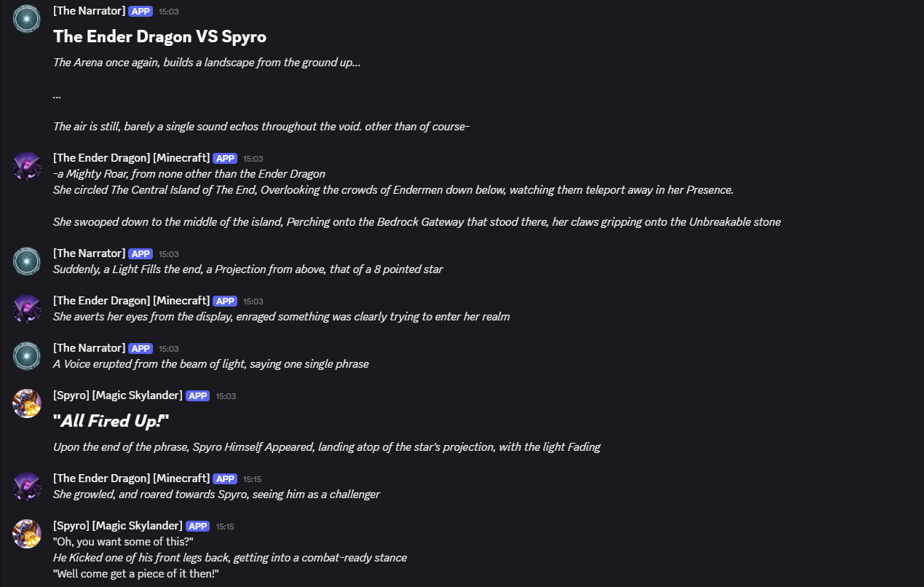Open Ender Dragon username above "She growled" message
The width and height of the screenshot is (924, 587).
point(131,478)
